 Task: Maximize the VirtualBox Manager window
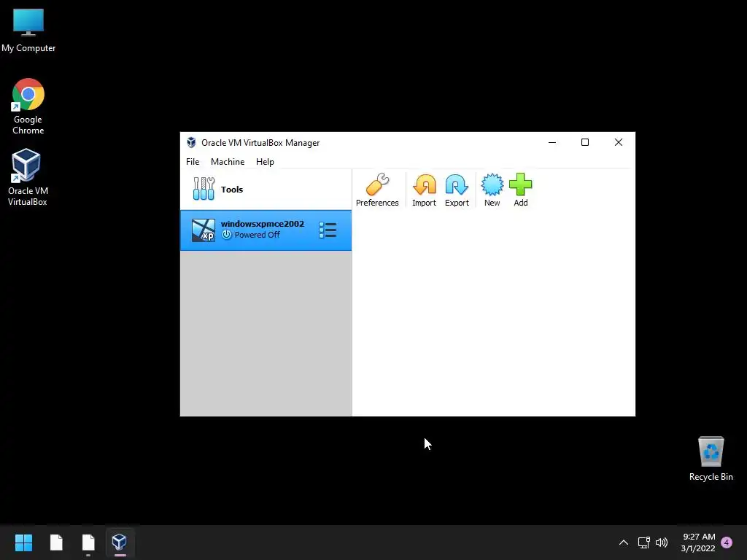click(585, 142)
